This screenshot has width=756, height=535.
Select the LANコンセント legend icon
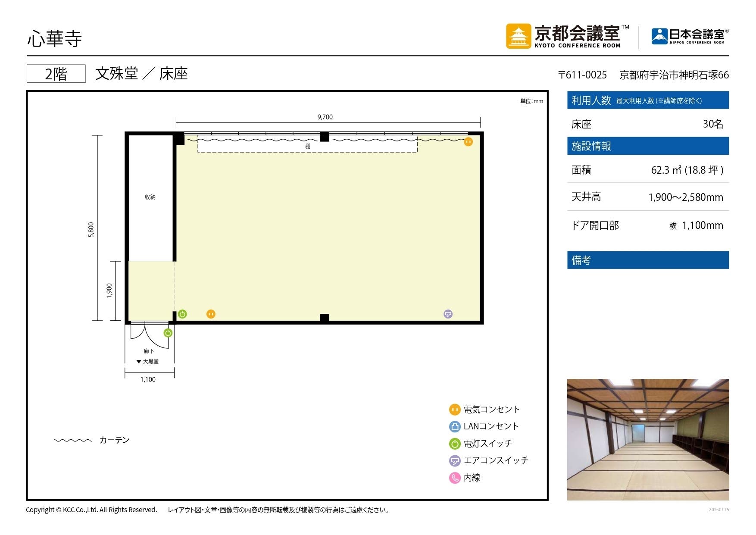454,426
